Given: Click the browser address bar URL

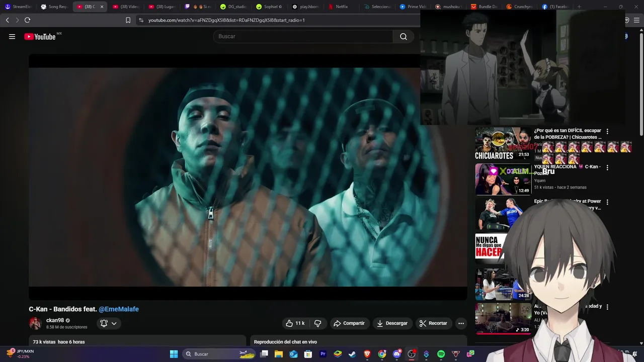Looking at the screenshot, I should click(x=226, y=20).
